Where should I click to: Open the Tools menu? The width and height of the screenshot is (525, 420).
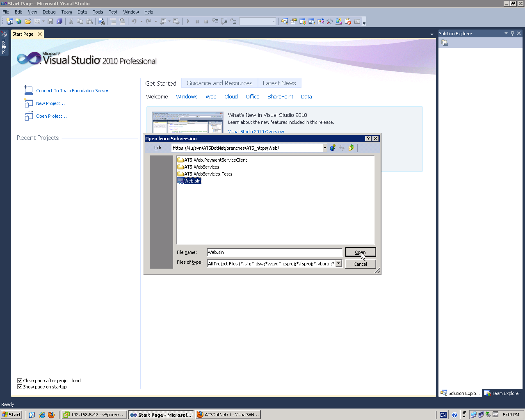(98, 12)
